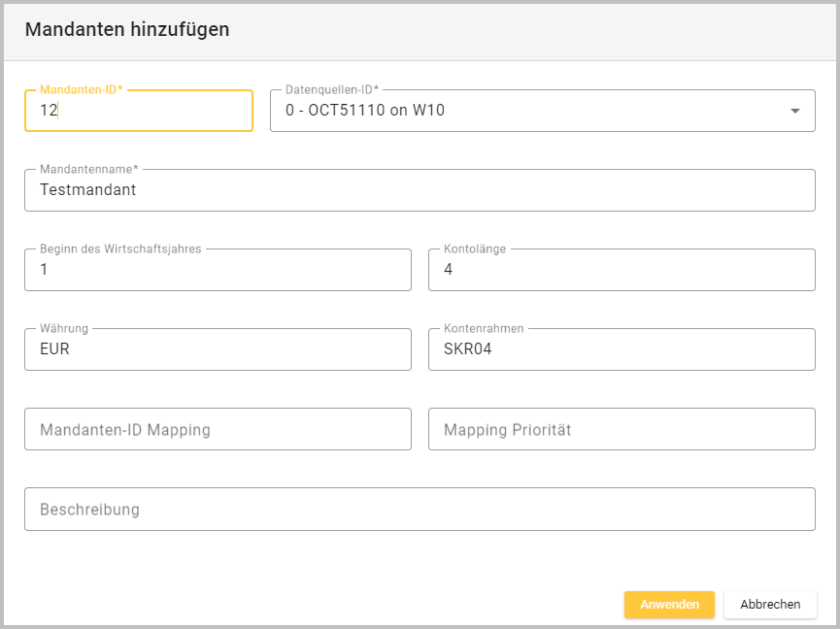Click the Mapping Priorität field
This screenshot has width=840, height=629.
point(622,429)
